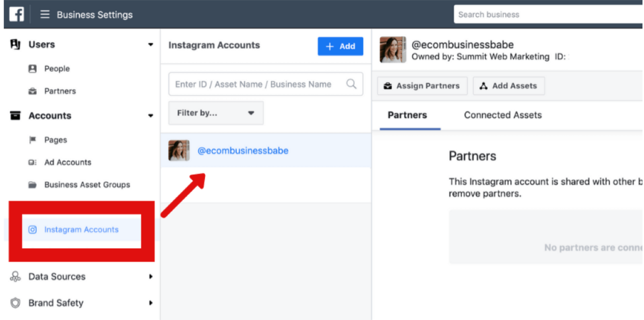Expand the Data Sources section arrow
This screenshot has width=644, height=320.
click(151, 277)
